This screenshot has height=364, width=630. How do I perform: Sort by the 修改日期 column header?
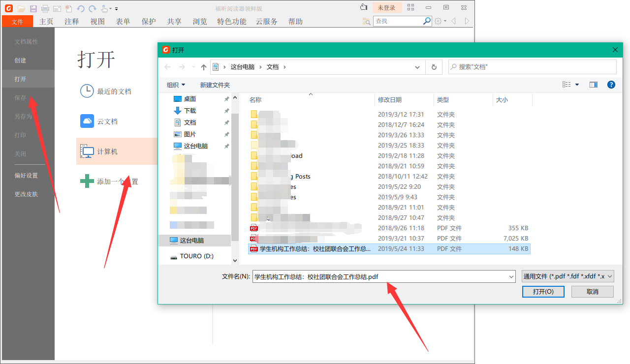404,100
